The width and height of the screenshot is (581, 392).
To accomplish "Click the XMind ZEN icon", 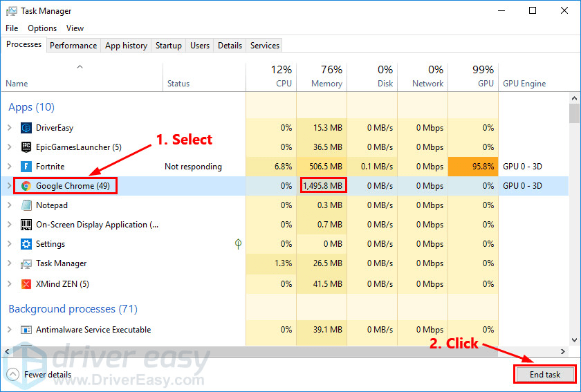I will tap(26, 284).
